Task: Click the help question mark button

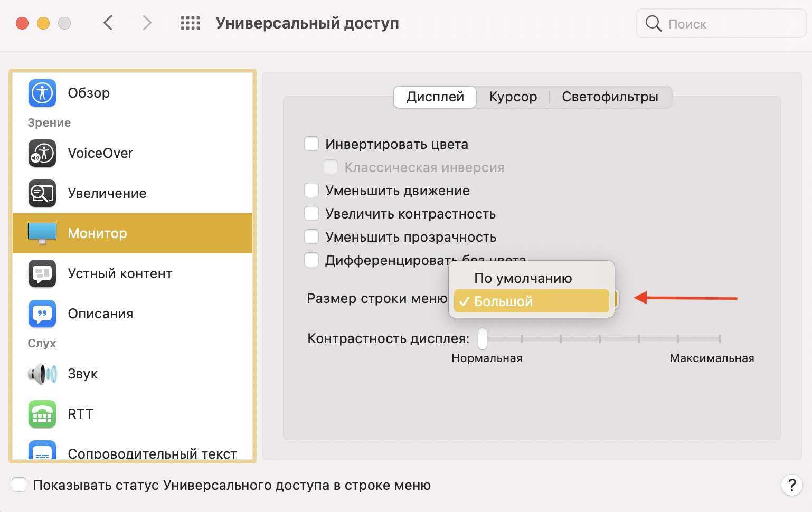Action: pyautogui.click(x=791, y=485)
